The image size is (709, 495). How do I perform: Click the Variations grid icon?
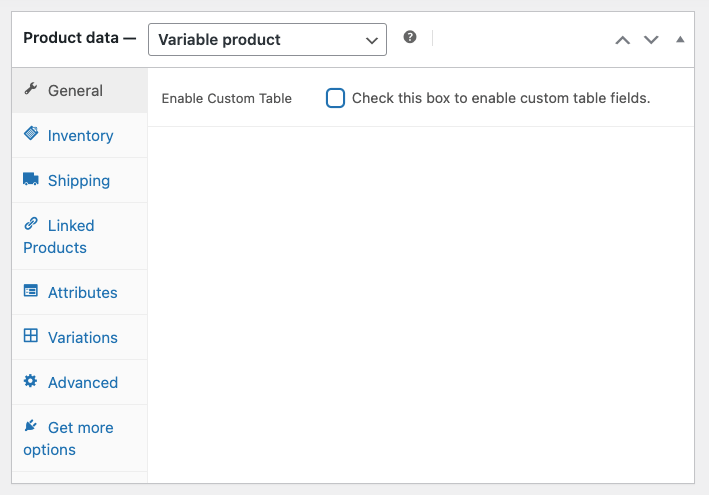[x=30, y=337]
